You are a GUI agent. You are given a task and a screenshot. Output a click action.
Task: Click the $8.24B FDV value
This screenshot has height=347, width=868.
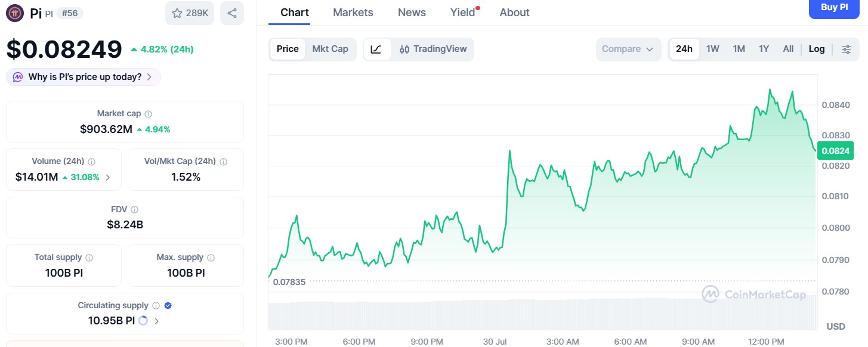coord(125,225)
